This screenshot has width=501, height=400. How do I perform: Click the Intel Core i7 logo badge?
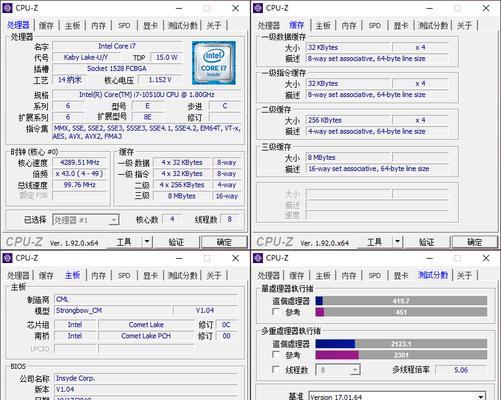tap(214, 63)
